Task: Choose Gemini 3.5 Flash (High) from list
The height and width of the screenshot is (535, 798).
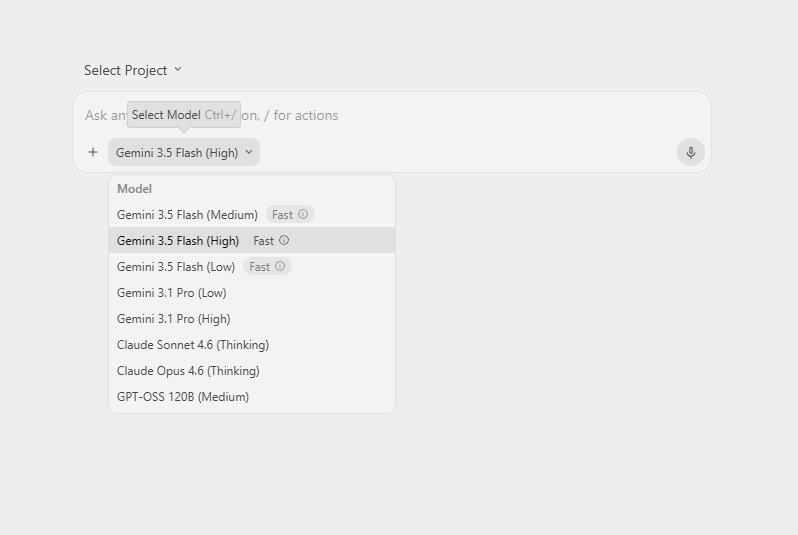Action: [252, 240]
